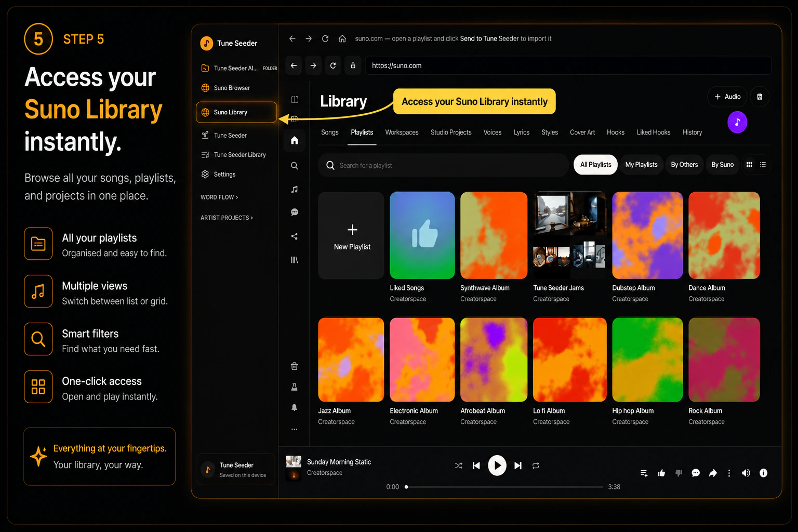Click the icon button right of Audio

click(760, 97)
